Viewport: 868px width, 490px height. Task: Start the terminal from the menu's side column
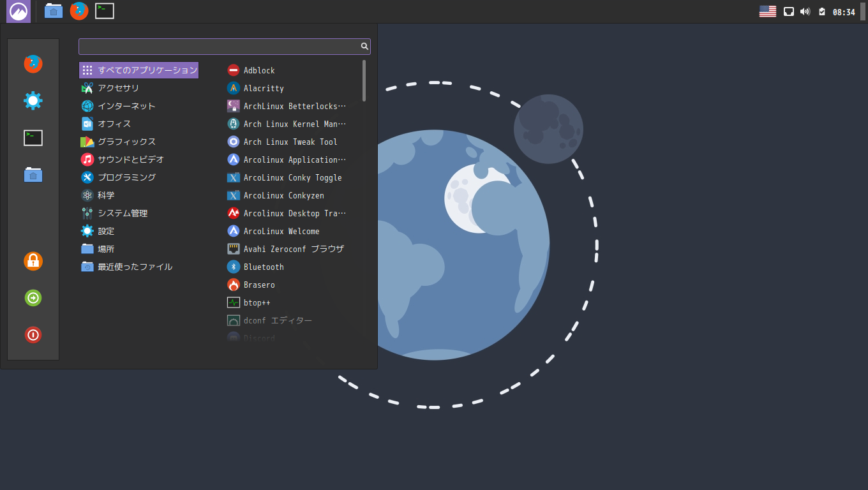(33, 138)
